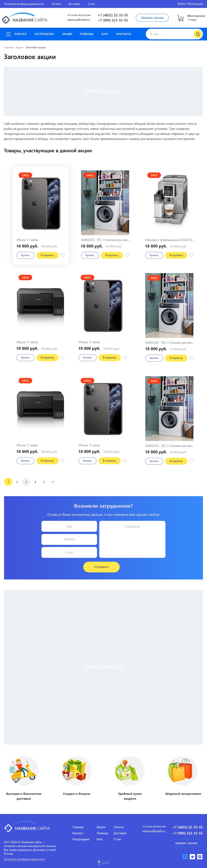The image size is (207, 868).
Task: Click the Заказать звонок header button
Action: [x=152, y=18]
